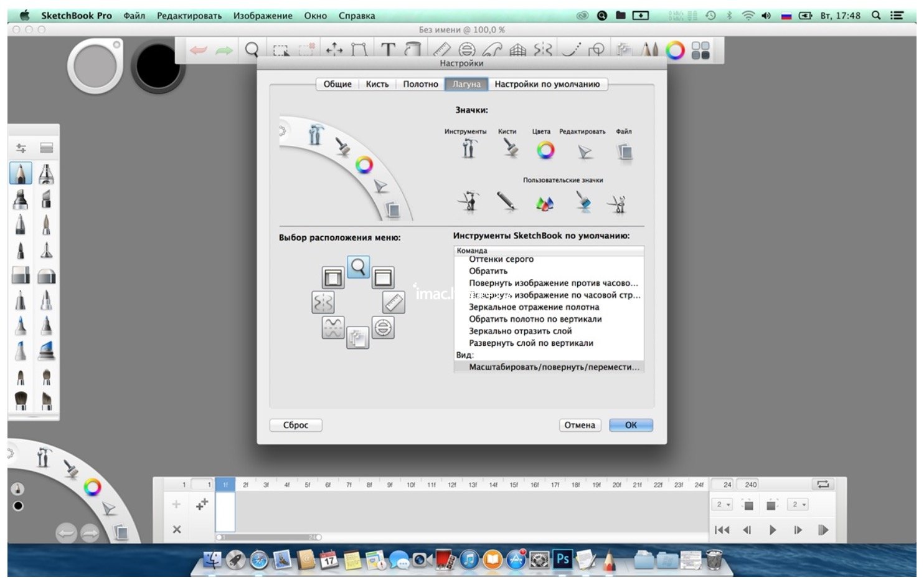Select the Move/Transform layer tool in toolbar
The width and height of the screenshot is (924, 587).
click(334, 50)
